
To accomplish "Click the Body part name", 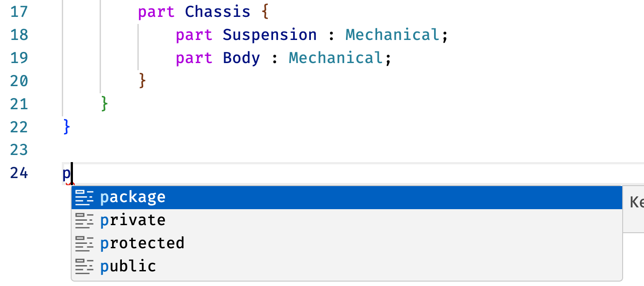I will [241, 58].
